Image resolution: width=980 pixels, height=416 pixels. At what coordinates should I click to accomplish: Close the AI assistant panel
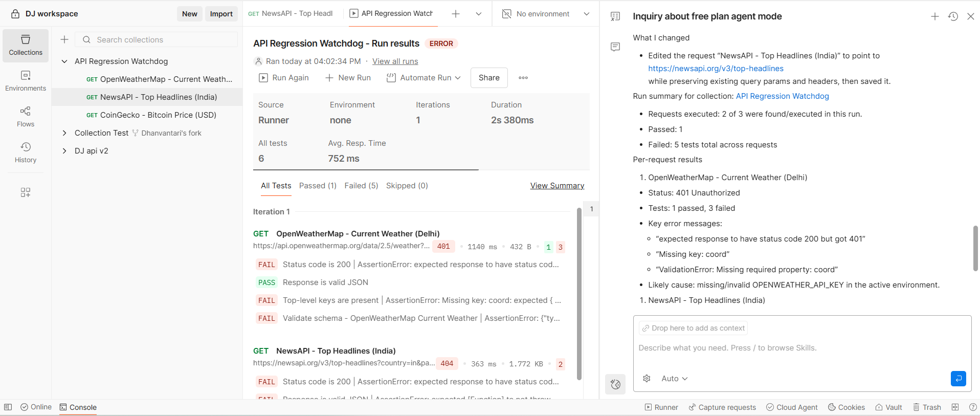coord(971,16)
